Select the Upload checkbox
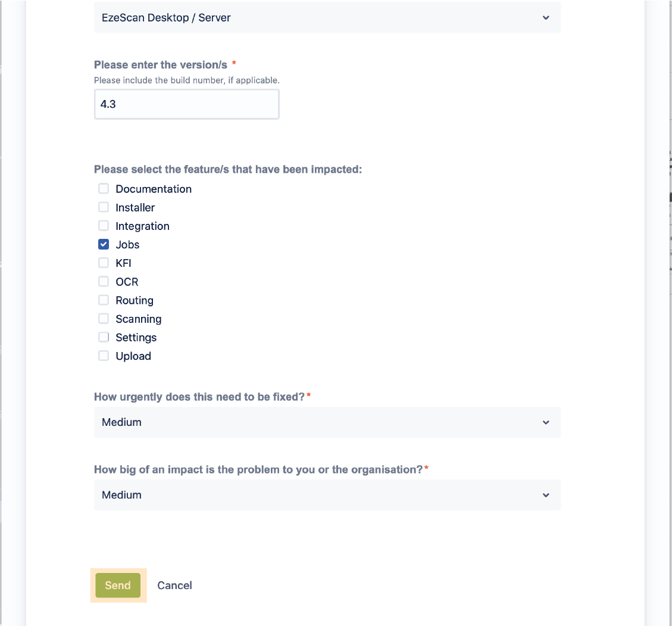Screen dimensions: 672x626 tap(104, 356)
